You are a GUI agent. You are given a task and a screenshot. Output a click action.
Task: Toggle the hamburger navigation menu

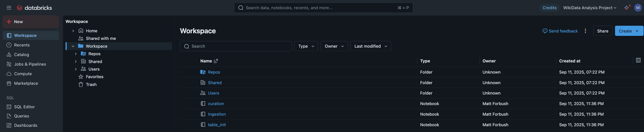coord(9,8)
